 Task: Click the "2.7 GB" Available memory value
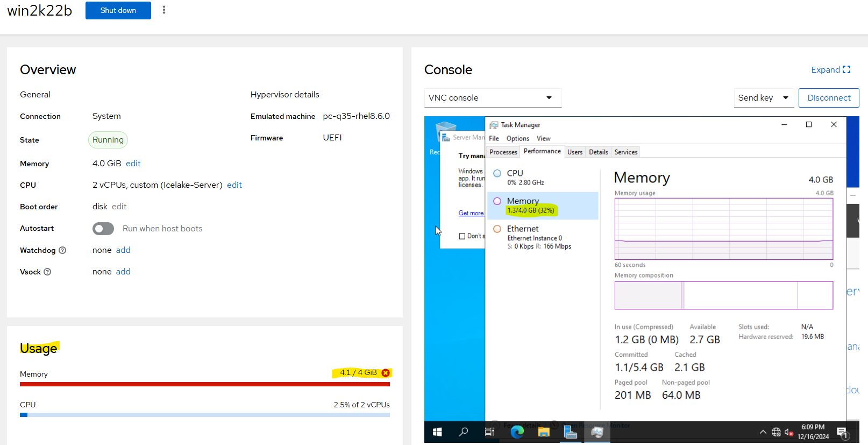(705, 340)
